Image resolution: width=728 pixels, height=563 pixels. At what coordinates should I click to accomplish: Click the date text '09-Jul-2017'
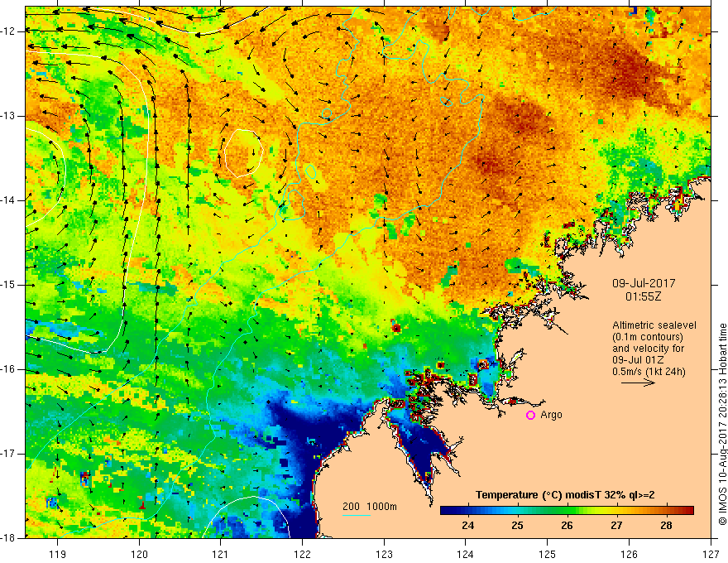[x=644, y=283]
